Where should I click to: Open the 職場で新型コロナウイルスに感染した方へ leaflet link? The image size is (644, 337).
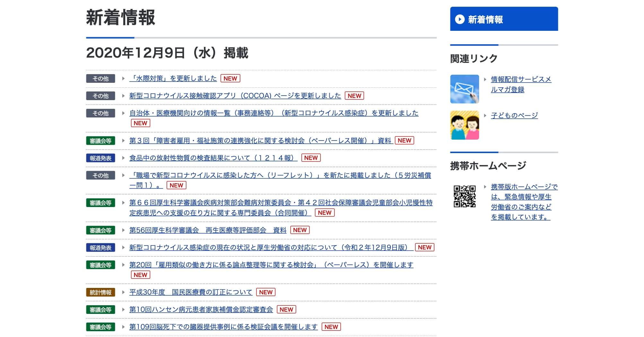tap(280, 180)
